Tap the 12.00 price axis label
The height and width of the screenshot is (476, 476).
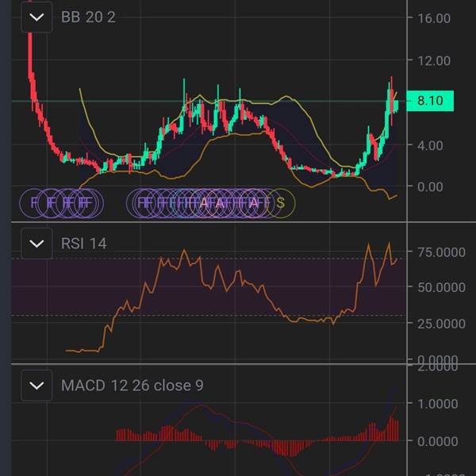434,61
